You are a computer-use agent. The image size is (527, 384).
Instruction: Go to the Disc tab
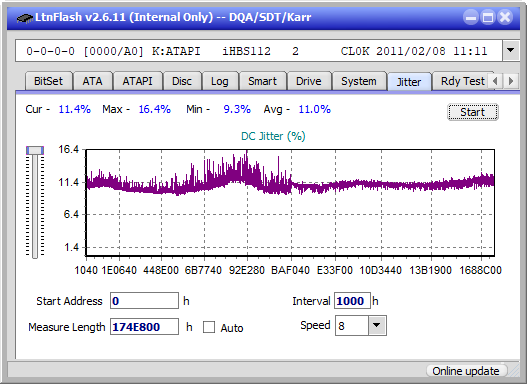coord(182,81)
